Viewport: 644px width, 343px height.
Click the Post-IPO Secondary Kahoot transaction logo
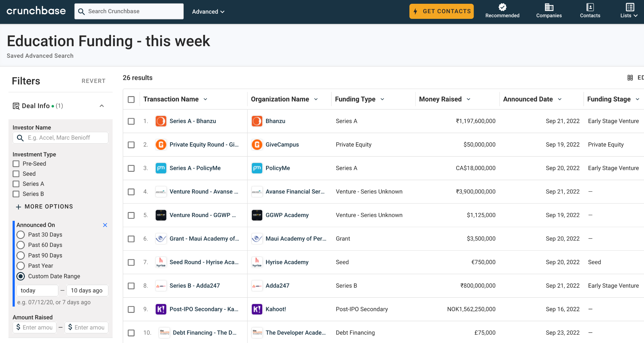(161, 309)
